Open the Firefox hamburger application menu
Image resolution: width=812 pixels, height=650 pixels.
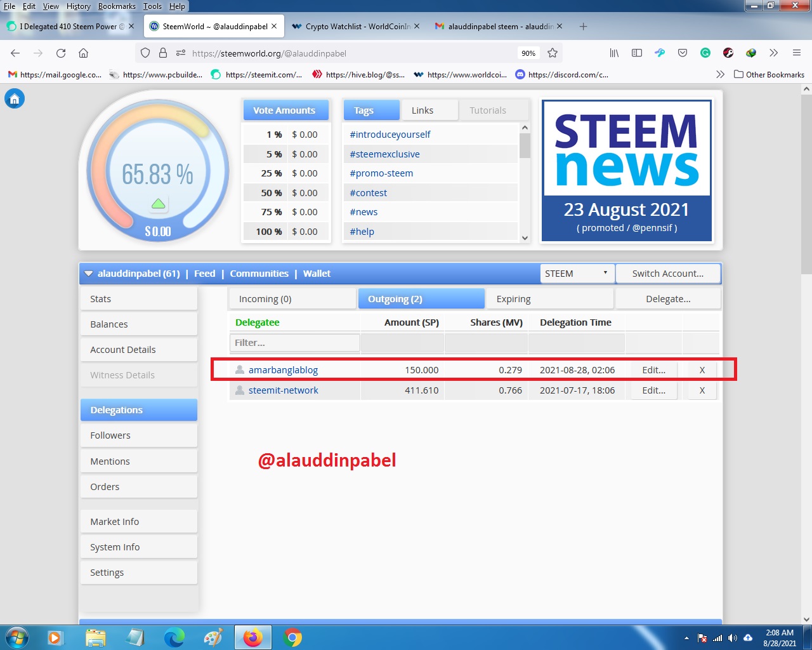click(797, 53)
